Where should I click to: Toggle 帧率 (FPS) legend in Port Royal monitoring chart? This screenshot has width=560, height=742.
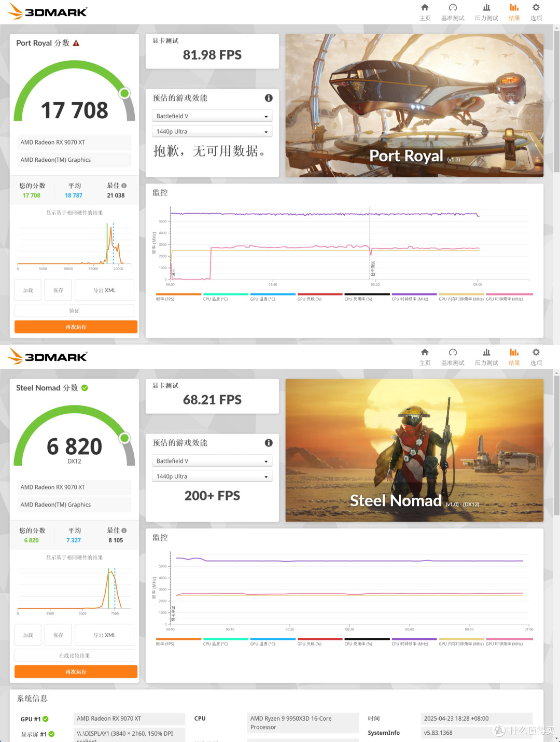178,297
